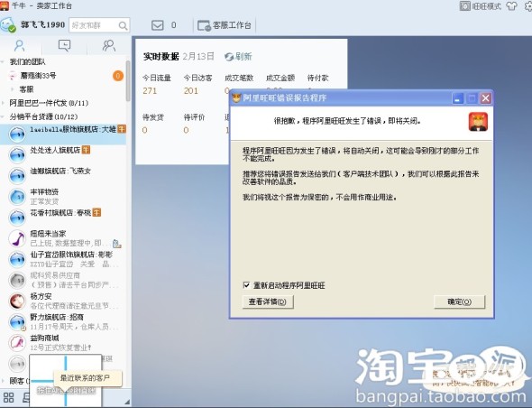Minimize the 阿里旺旺错误报告程序 dialog

pos(458,98)
